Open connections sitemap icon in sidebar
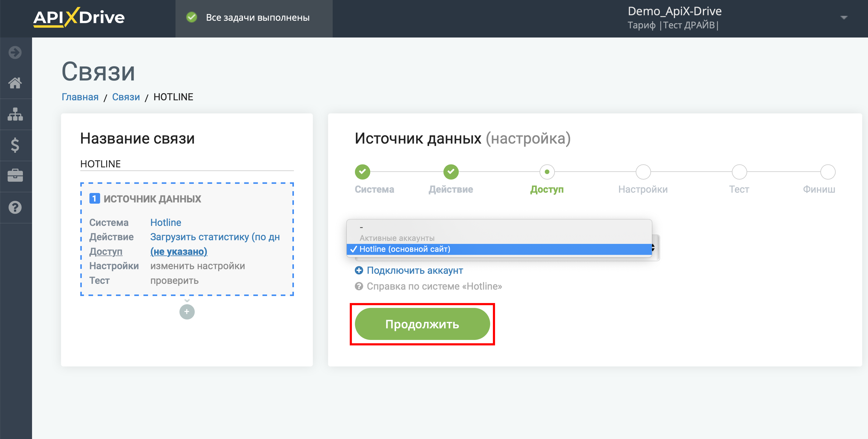Viewport: 868px width, 439px height. [15, 114]
